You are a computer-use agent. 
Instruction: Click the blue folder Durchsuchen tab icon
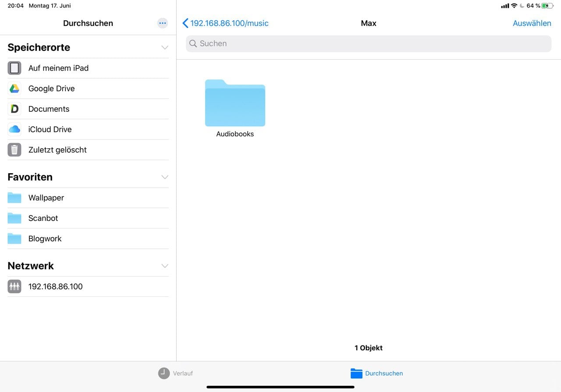356,373
